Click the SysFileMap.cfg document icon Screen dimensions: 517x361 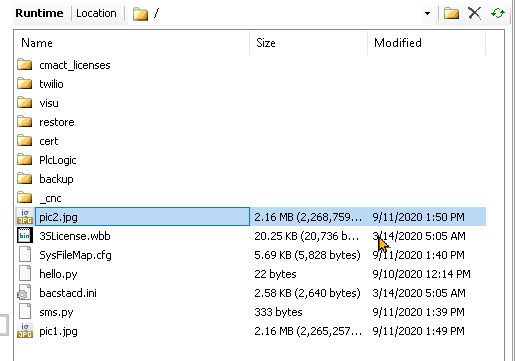(x=25, y=254)
